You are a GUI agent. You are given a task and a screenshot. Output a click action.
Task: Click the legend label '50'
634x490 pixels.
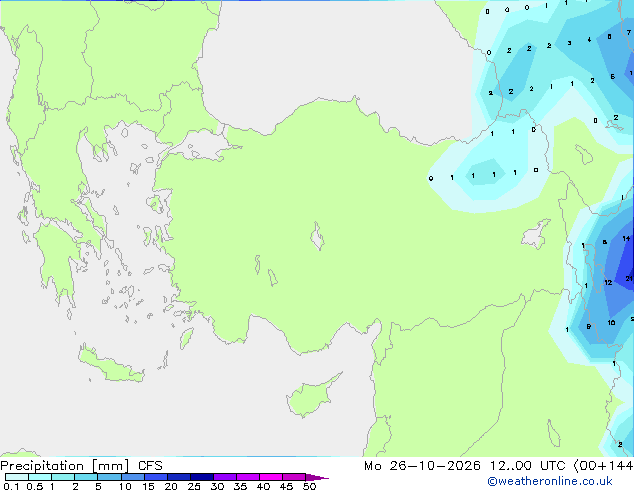(309, 486)
